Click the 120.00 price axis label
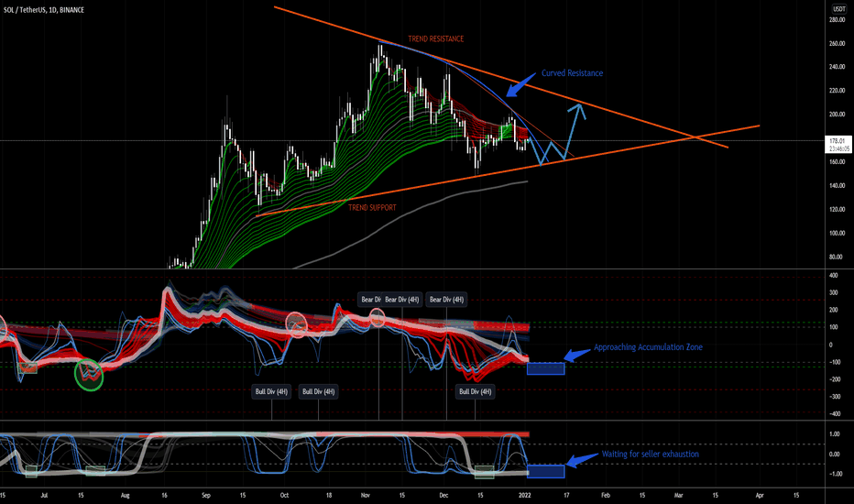Screen dimensions: 854x504 pos(838,209)
